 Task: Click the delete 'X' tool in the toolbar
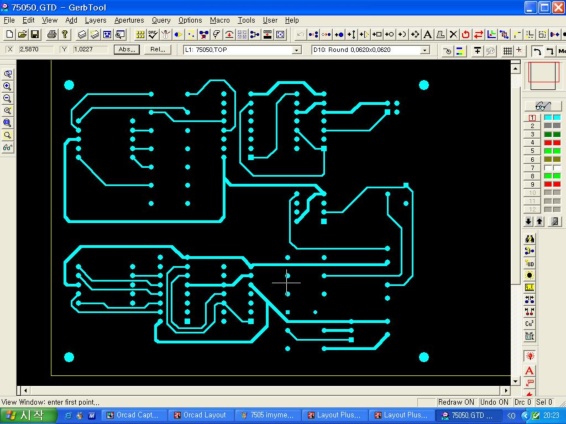pos(453,35)
